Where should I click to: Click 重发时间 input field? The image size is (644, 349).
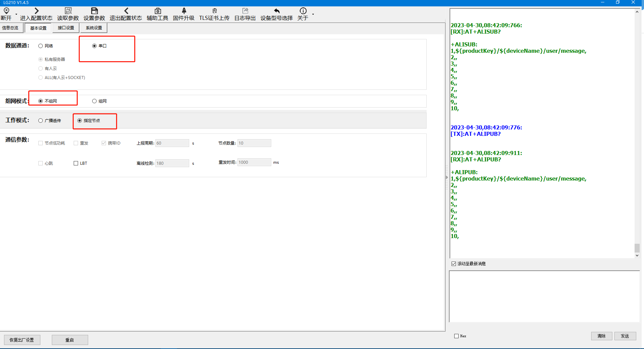tap(254, 162)
